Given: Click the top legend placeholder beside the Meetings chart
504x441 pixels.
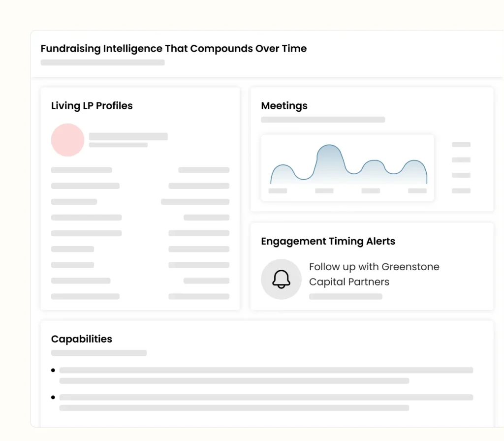Looking at the screenshot, I should point(461,144).
